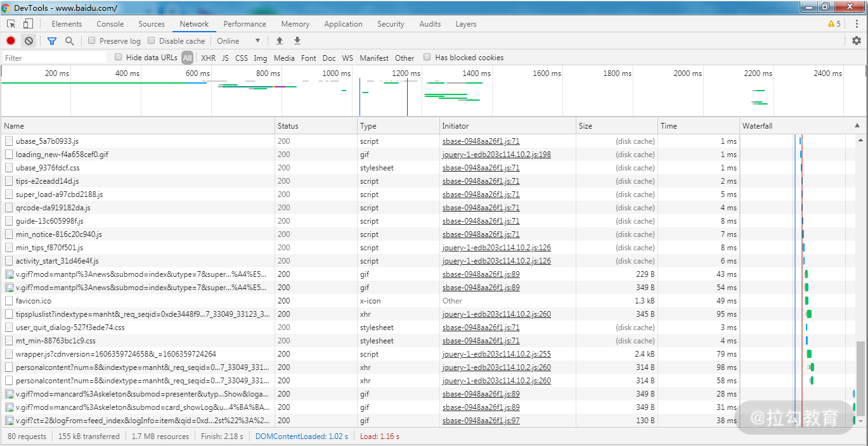The height and width of the screenshot is (446, 868).
Task: Toggle the network filter funnel icon
Action: point(52,41)
